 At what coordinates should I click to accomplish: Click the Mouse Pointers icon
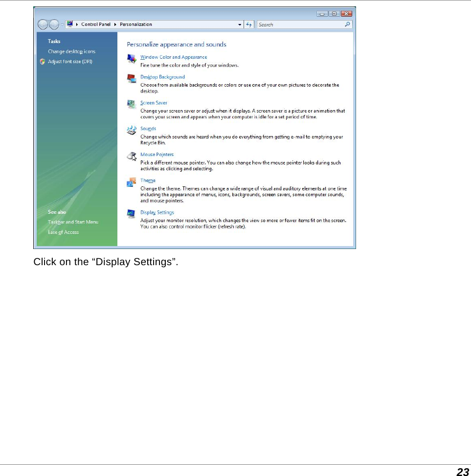coord(130,156)
